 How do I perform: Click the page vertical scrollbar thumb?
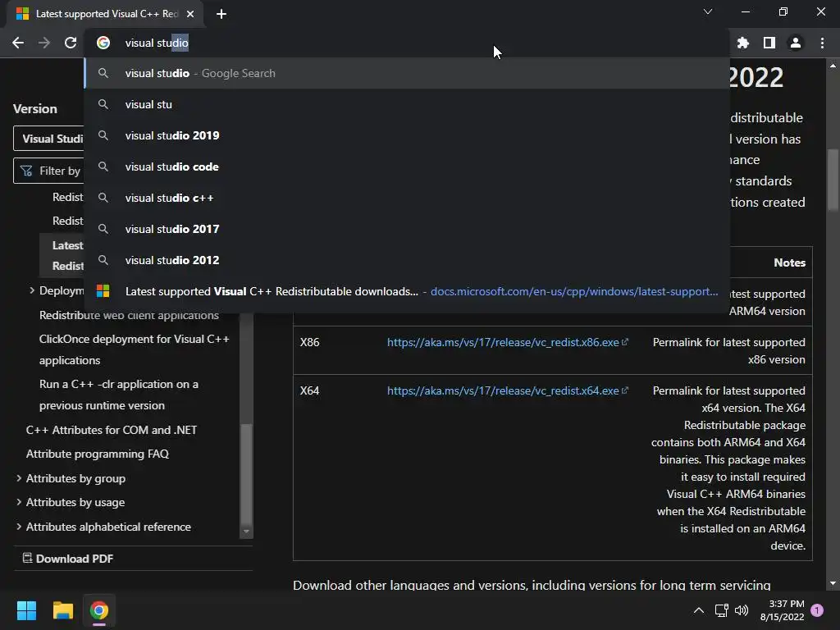833,180
